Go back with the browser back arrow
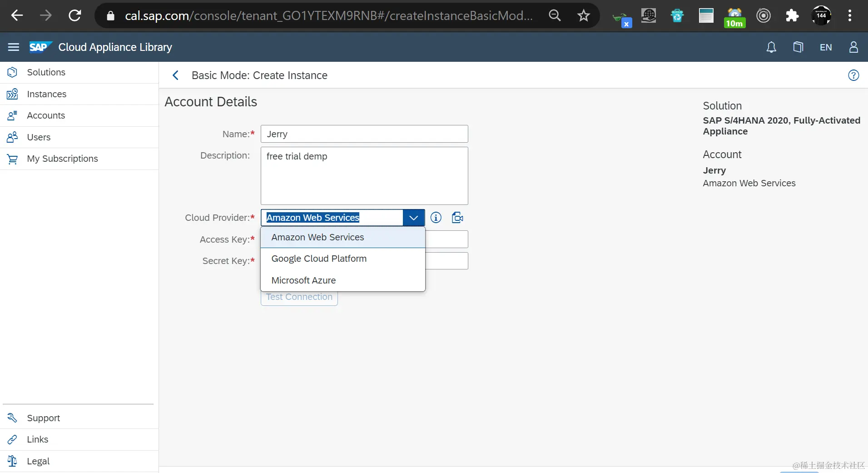Image resolution: width=868 pixels, height=473 pixels. (17, 15)
